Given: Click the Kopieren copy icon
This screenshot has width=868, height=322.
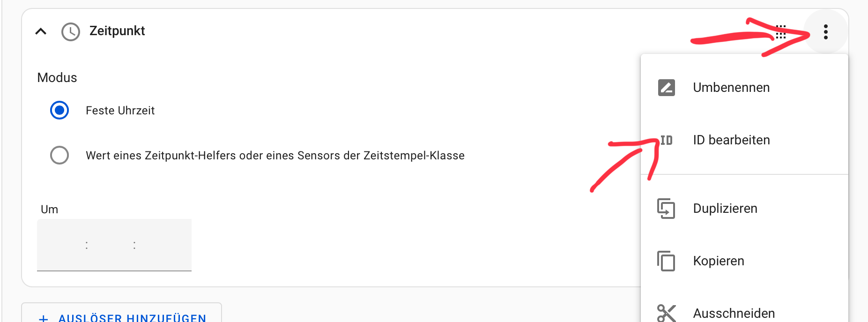Looking at the screenshot, I should pyautogui.click(x=666, y=261).
